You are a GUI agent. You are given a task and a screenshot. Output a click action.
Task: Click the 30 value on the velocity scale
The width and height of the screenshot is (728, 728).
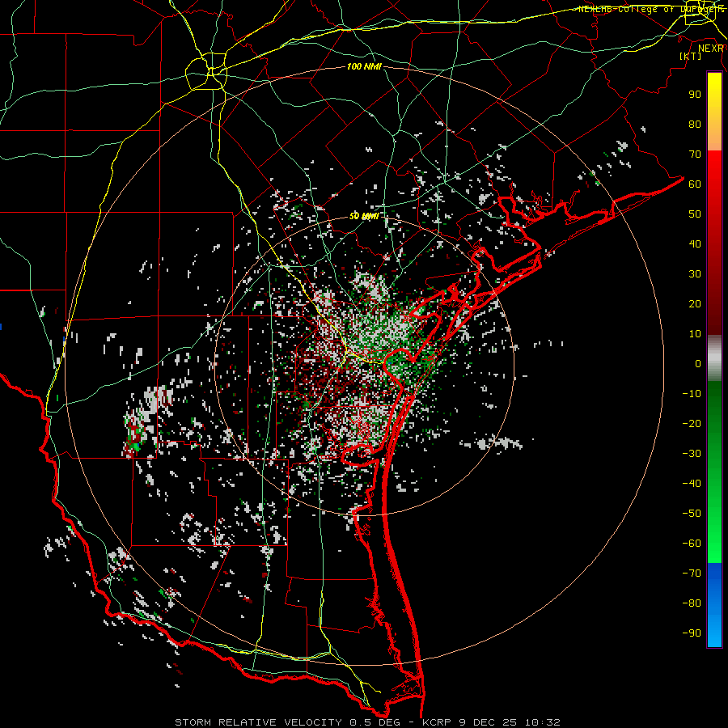tap(695, 274)
